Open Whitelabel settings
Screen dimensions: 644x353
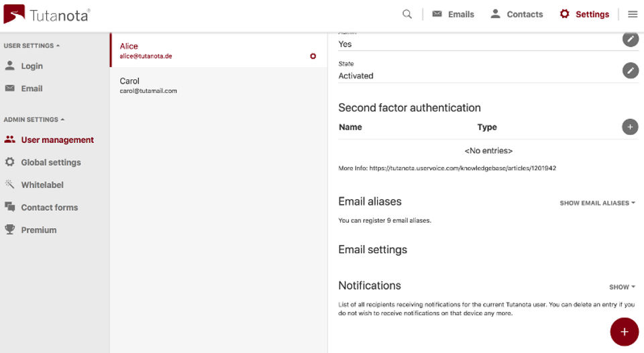pos(34,185)
